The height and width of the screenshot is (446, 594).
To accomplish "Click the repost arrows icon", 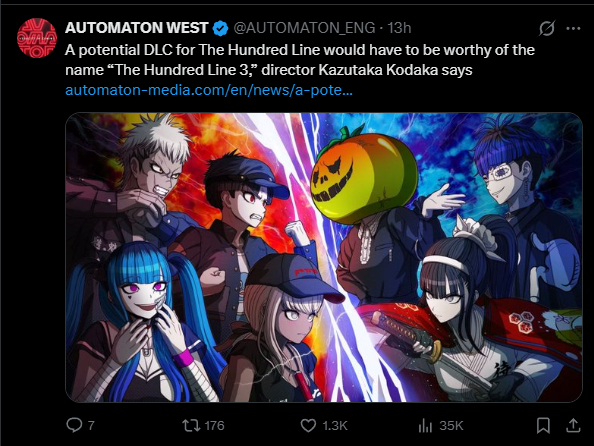I will tap(191, 426).
